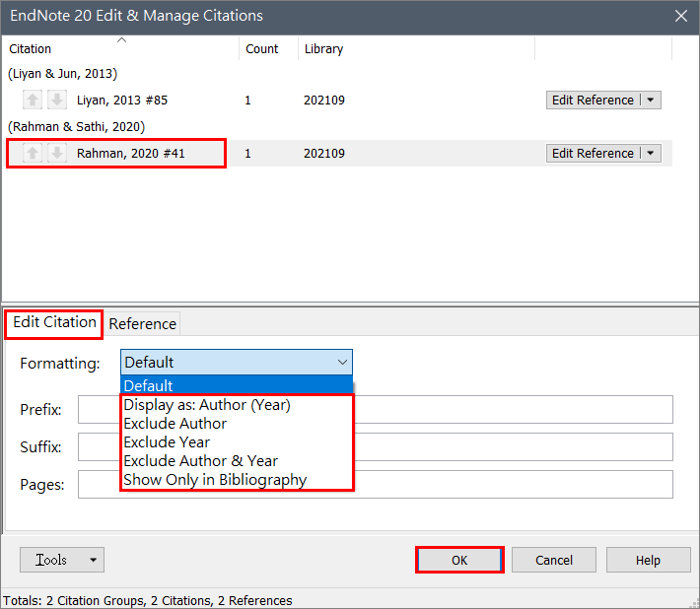Move Rahman, 2020 #41 citation up
Viewport: 700px width, 609px height.
(33, 153)
